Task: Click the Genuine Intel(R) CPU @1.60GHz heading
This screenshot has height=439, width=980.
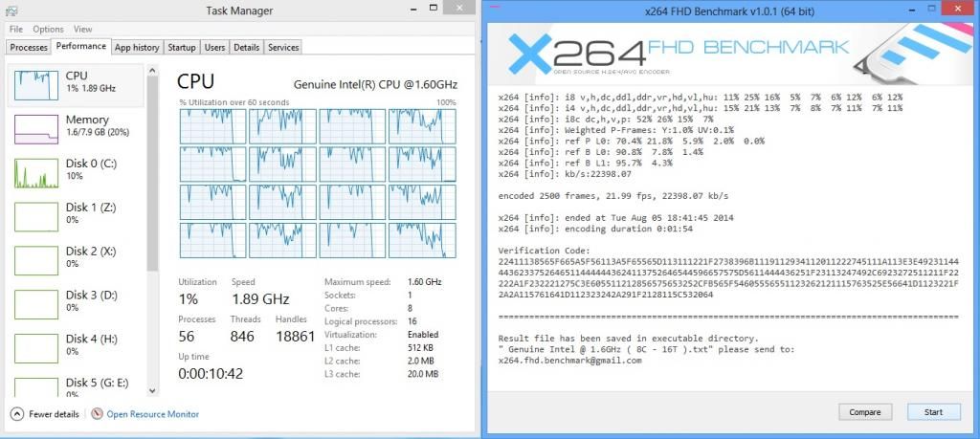Action: pos(375,84)
